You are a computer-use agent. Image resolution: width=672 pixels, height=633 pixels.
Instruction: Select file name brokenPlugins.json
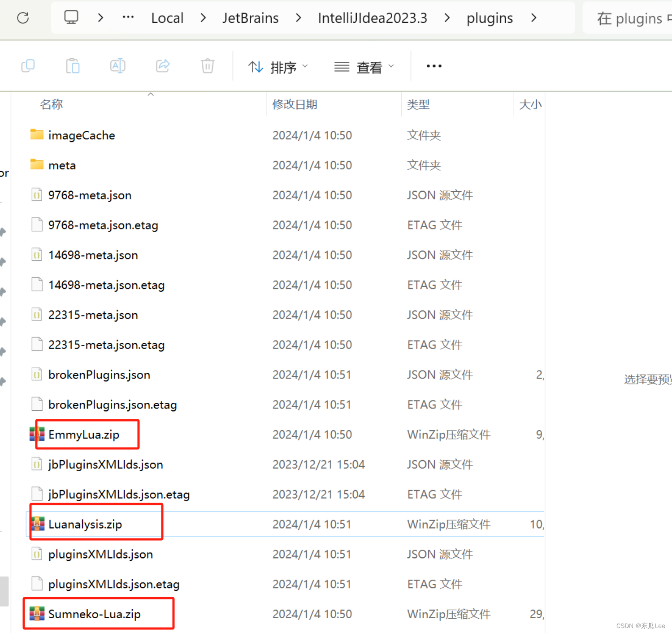99,375
